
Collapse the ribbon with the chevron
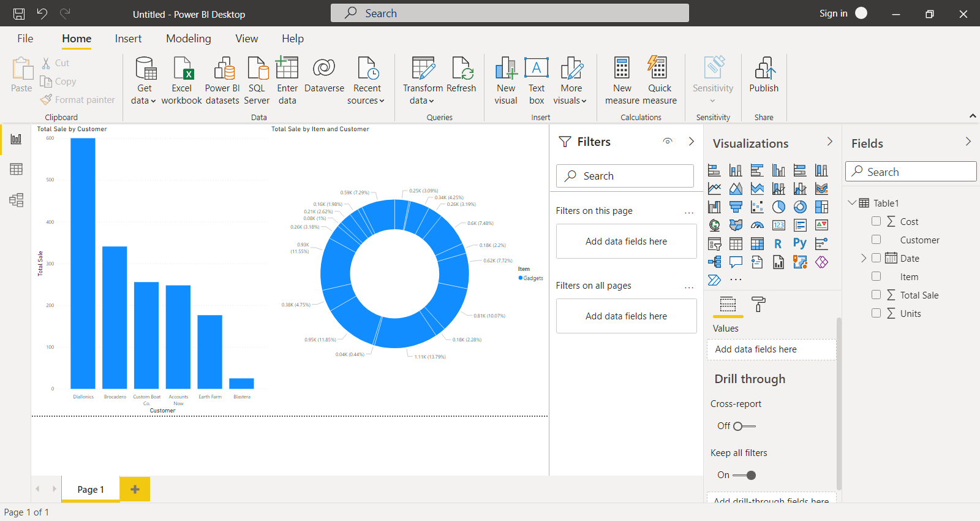pos(973,116)
